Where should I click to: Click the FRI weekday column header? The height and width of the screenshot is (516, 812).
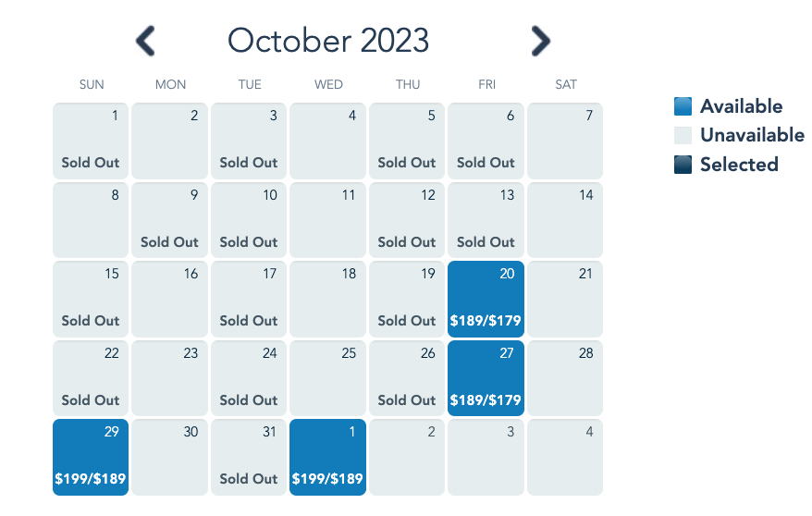point(486,84)
